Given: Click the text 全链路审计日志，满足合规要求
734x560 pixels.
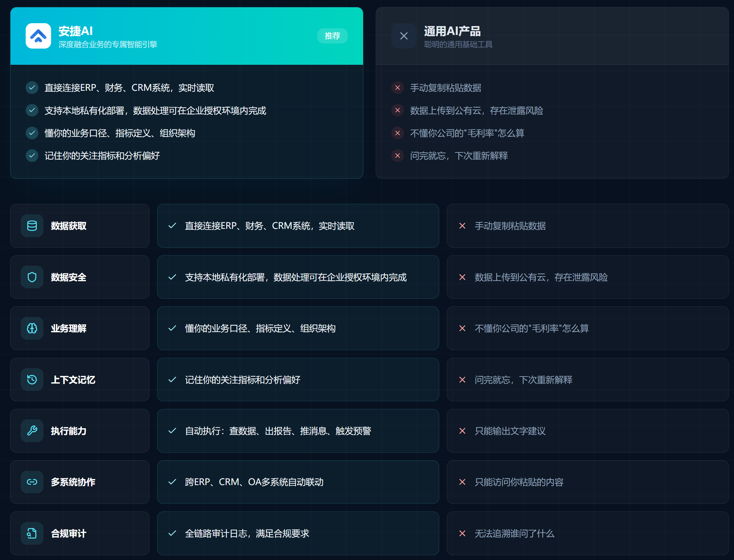Looking at the screenshot, I should click(247, 533).
